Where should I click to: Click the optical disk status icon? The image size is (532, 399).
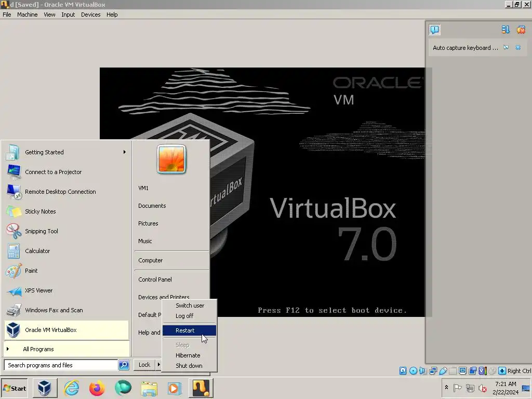(x=413, y=371)
